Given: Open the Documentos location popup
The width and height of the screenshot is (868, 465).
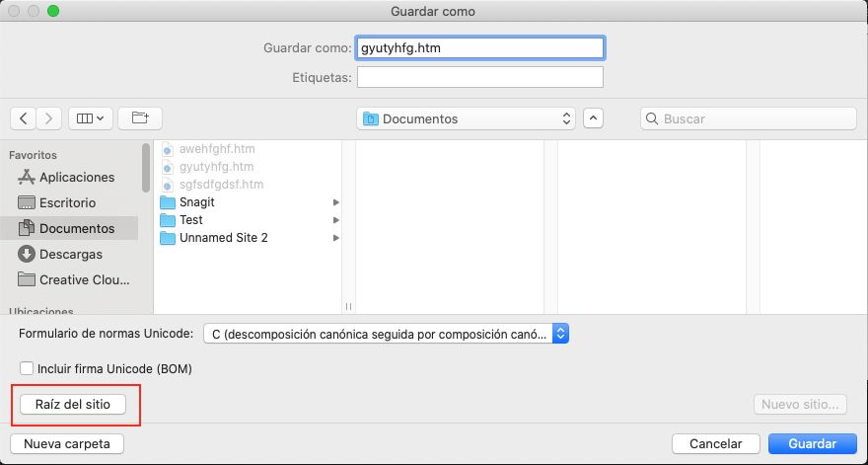Looking at the screenshot, I should click(467, 118).
